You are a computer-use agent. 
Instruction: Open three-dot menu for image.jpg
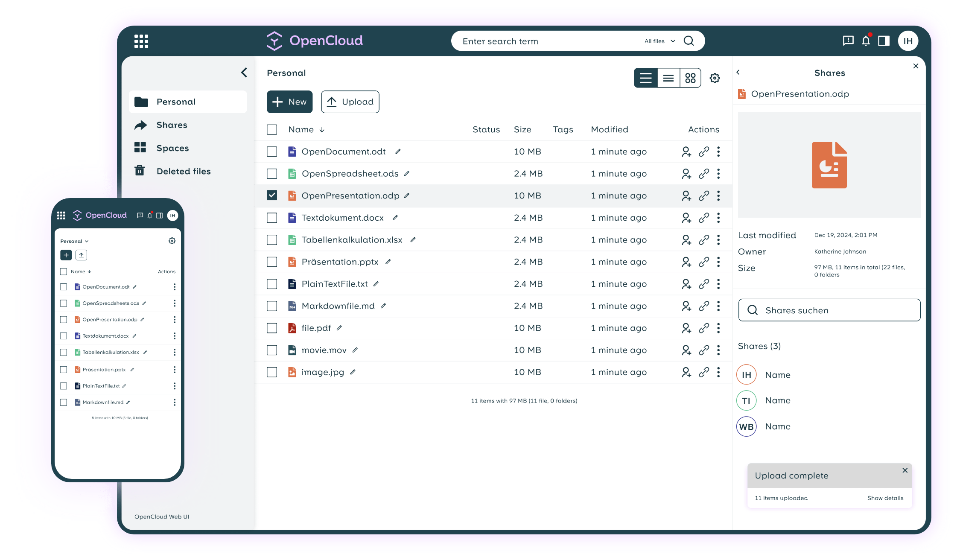(718, 372)
